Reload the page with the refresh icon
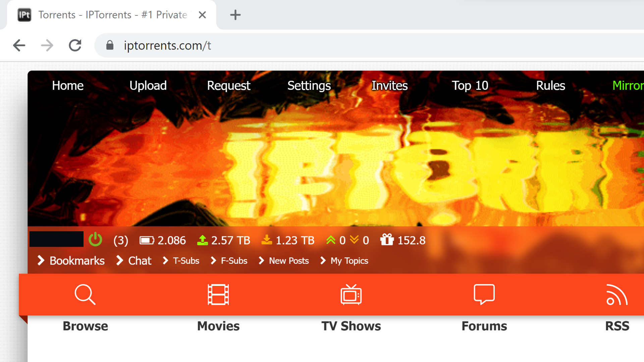The image size is (644, 362). (75, 45)
